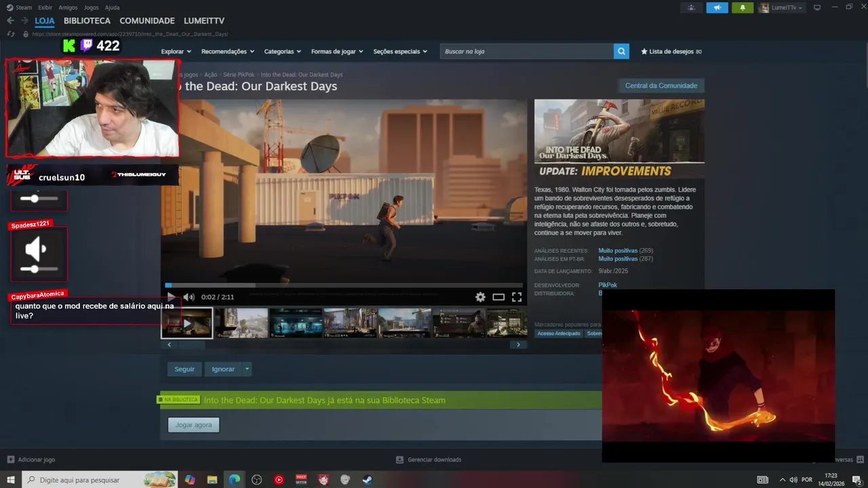This screenshot has width=868, height=488.
Task: Enter trailer fullscreen
Action: pyautogui.click(x=517, y=297)
